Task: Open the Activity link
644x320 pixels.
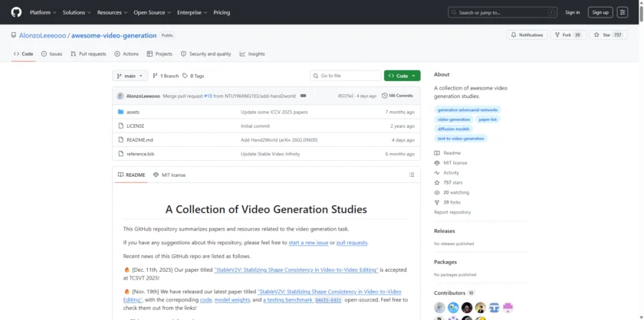Action: coord(447,173)
